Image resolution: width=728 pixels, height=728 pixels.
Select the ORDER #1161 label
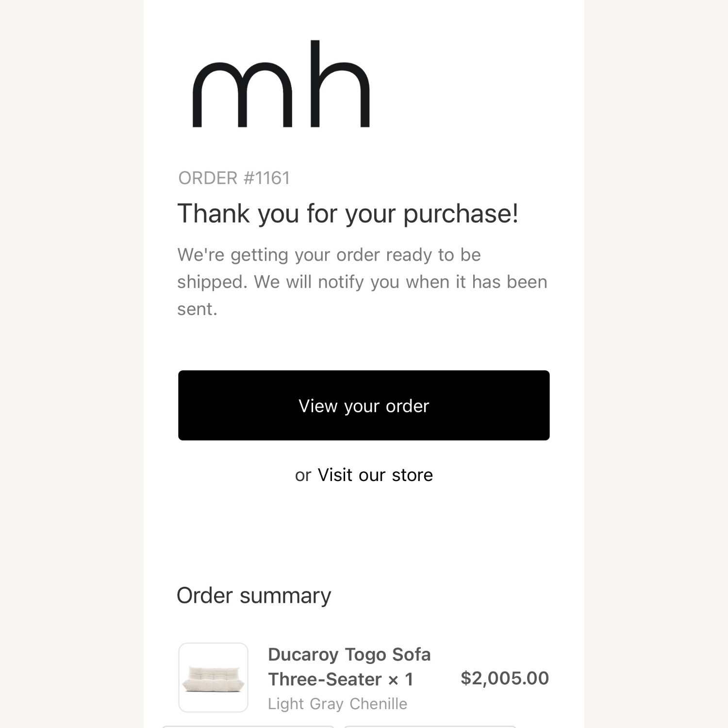tap(234, 178)
